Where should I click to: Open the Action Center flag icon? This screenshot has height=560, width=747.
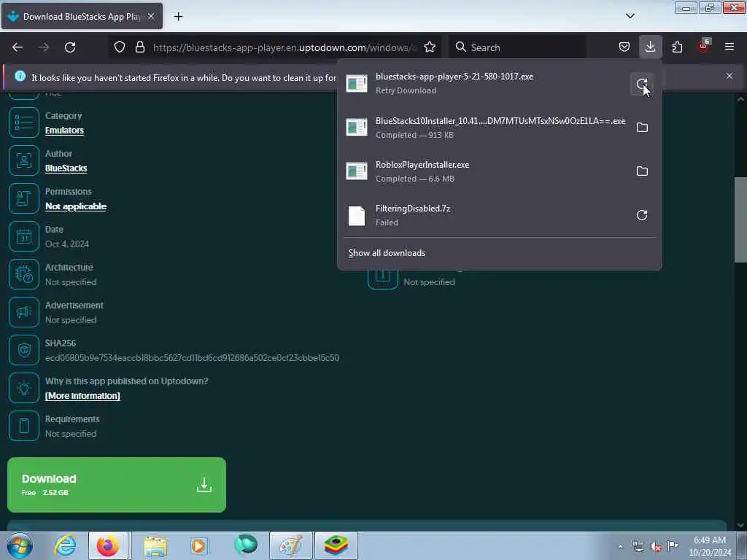(x=673, y=545)
